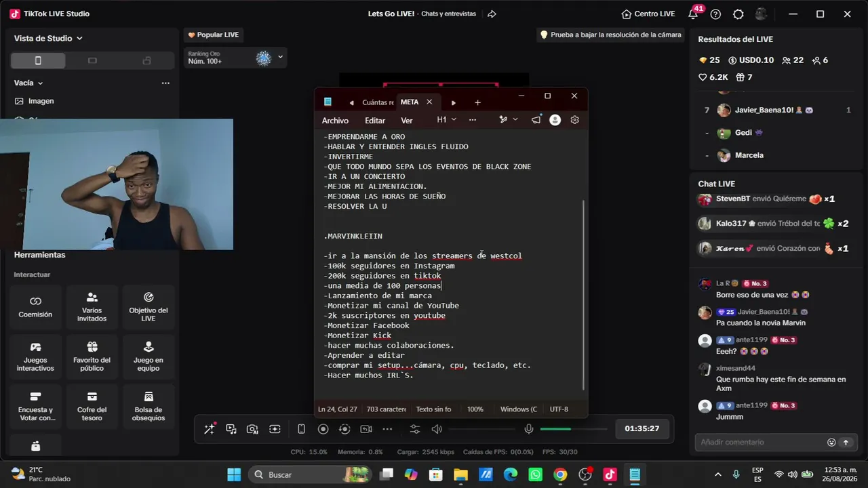Screen dimensions: 868x488
Task: Expand the H1 heading dropdown in Notepad
Action: pos(446,119)
